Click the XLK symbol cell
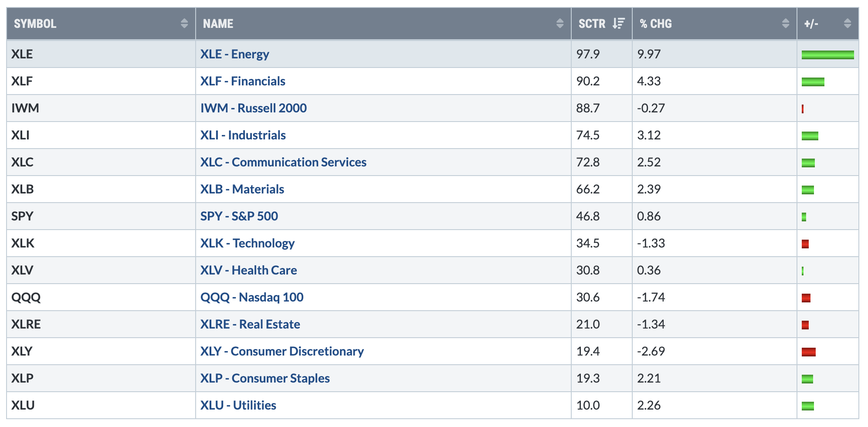 pos(23,243)
